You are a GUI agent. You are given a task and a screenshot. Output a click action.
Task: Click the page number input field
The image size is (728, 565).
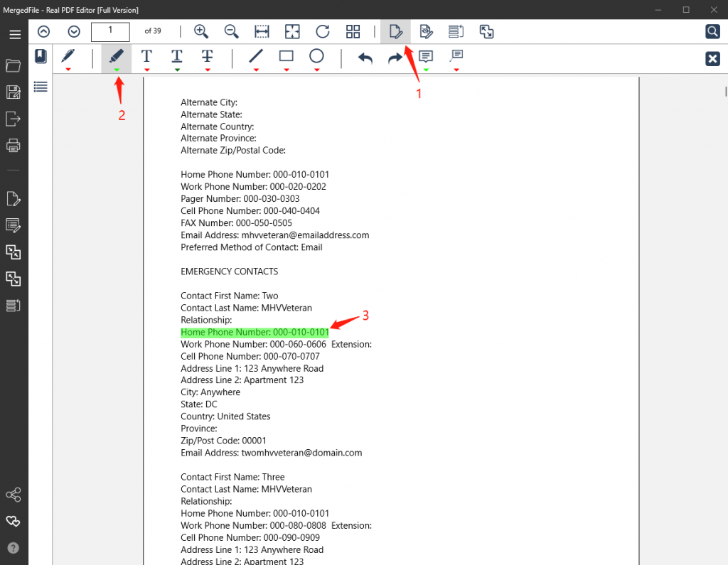110,31
